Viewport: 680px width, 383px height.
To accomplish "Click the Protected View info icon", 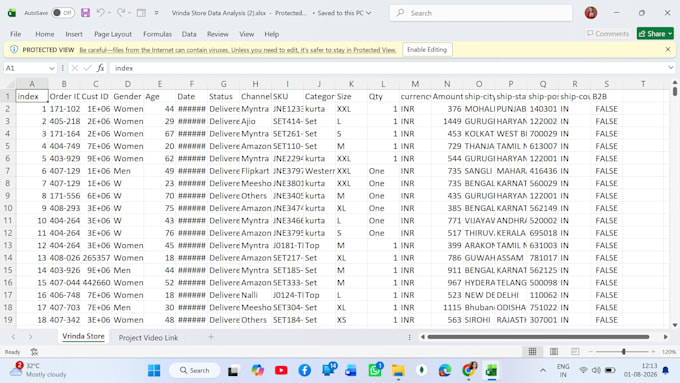I will (x=14, y=49).
